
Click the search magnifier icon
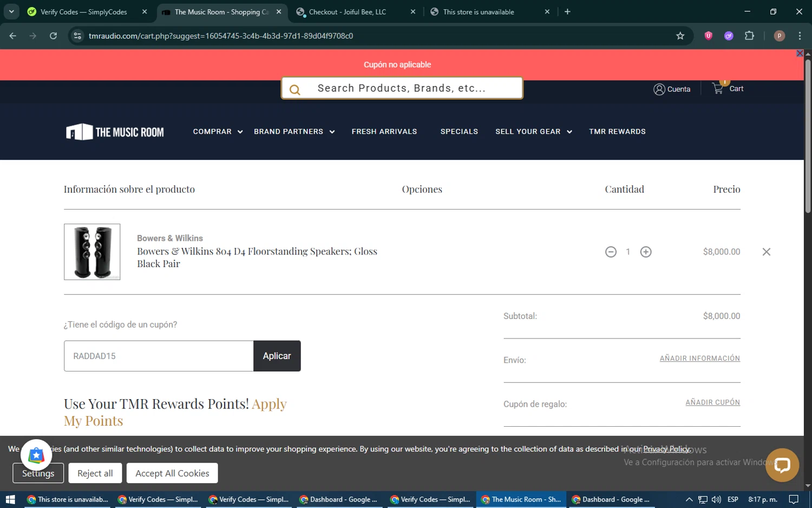click(295, 89)
